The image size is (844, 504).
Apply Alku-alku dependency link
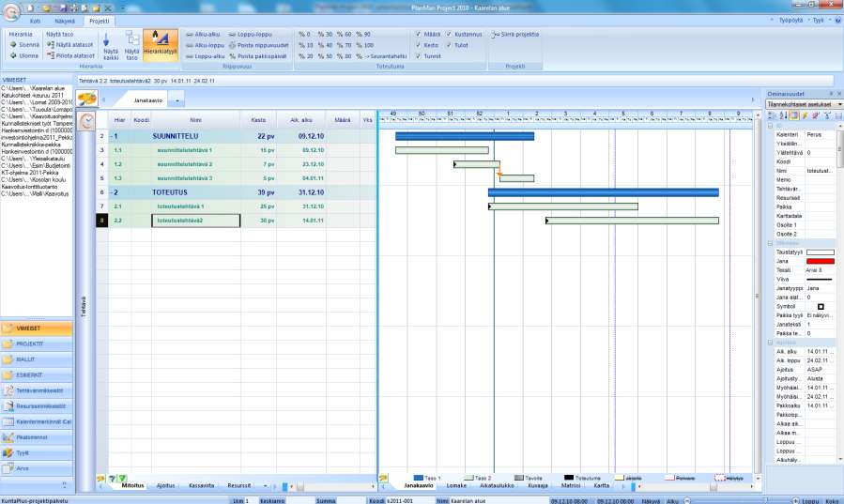pos(203,34)
